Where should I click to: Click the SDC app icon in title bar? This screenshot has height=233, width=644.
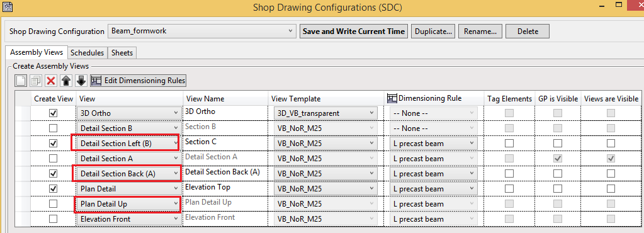[6, 7]
